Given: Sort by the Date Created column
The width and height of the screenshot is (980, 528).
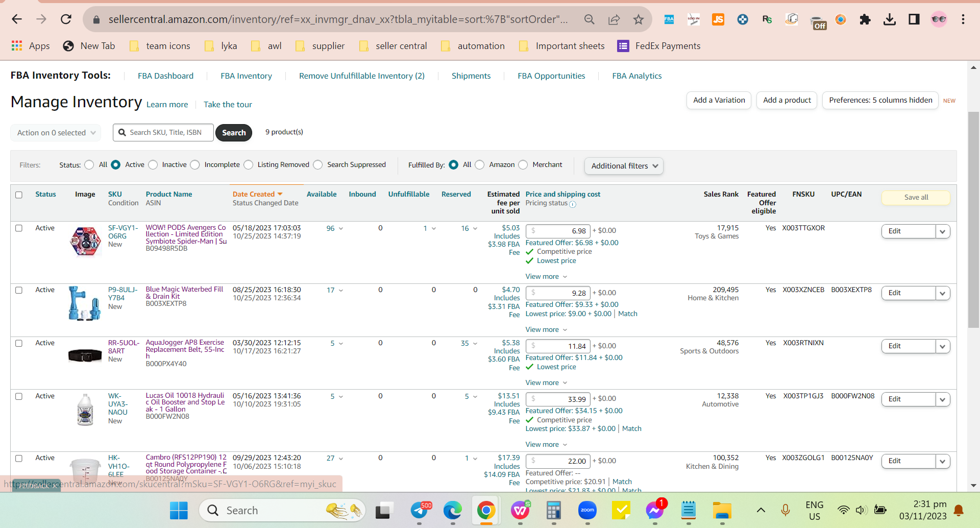Looking at the screenshot, I should tap(257, 194).
